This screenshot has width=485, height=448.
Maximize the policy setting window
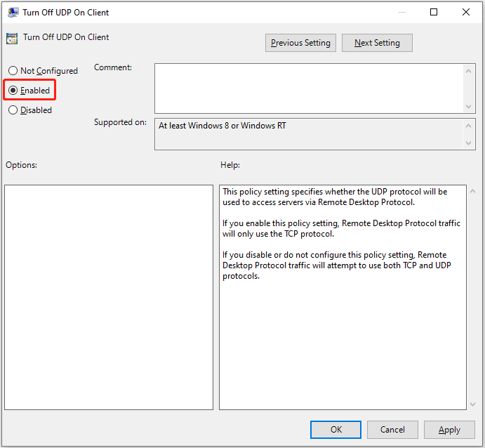coord(434,12)
